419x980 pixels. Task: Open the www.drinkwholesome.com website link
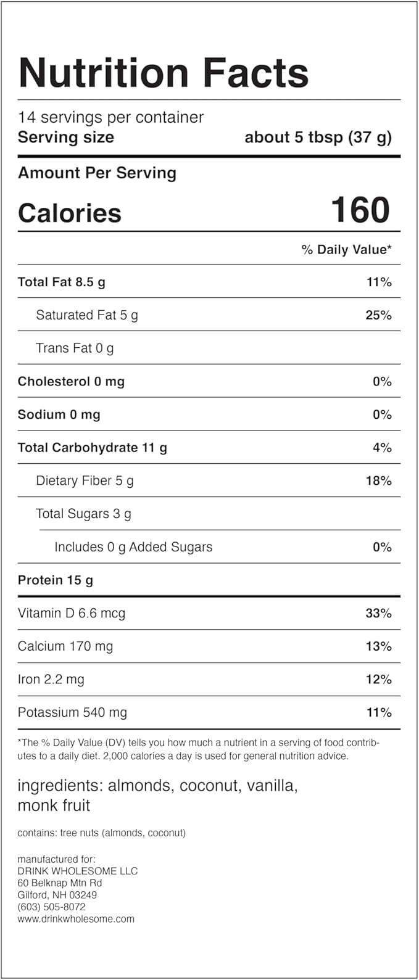click(x=75, y=919)
